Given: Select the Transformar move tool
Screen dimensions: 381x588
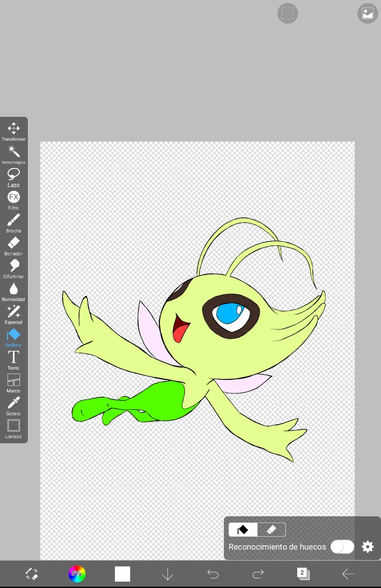Looking at the screenshot, I should [x=13, y=131].
